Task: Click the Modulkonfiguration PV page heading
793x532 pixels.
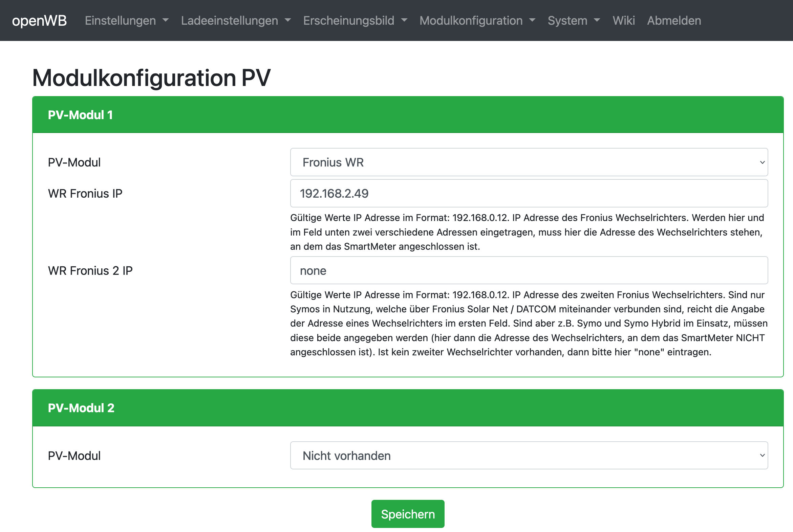Action: click(151, 78)
